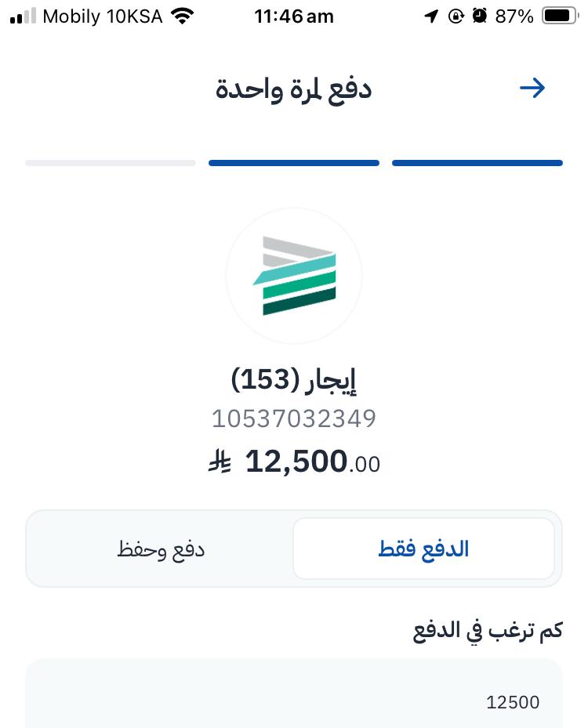Select the "الدفع فقط" pay-only option
Viewport: 588px width, 728px height.
coord(423,549)
